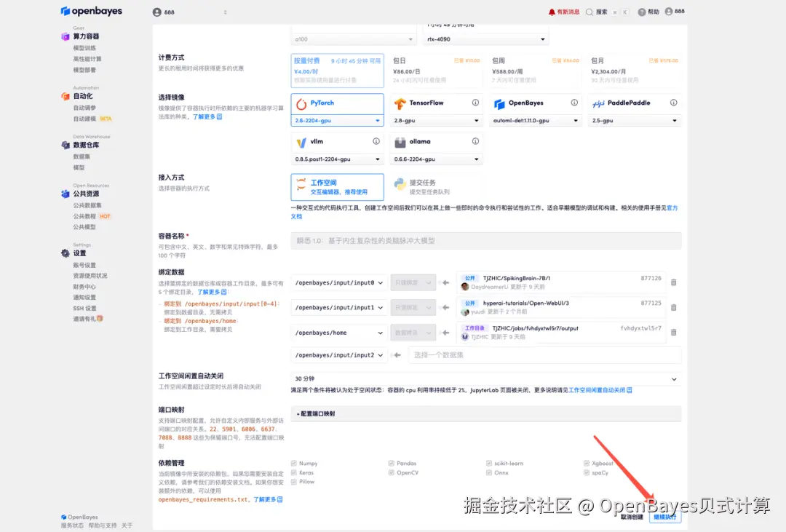The image size is (786, 532).
Task: Open the 搜索 search icon
Action: click(589, 12)
